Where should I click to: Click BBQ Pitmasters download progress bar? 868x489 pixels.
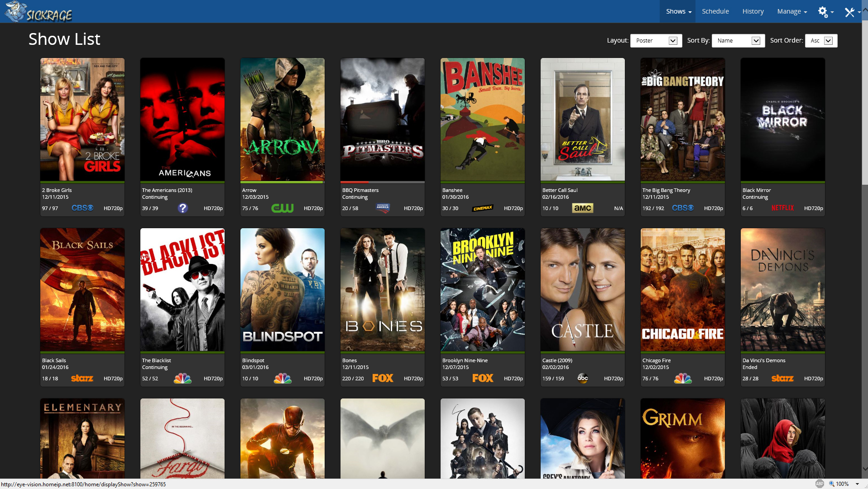click(383, 182)
